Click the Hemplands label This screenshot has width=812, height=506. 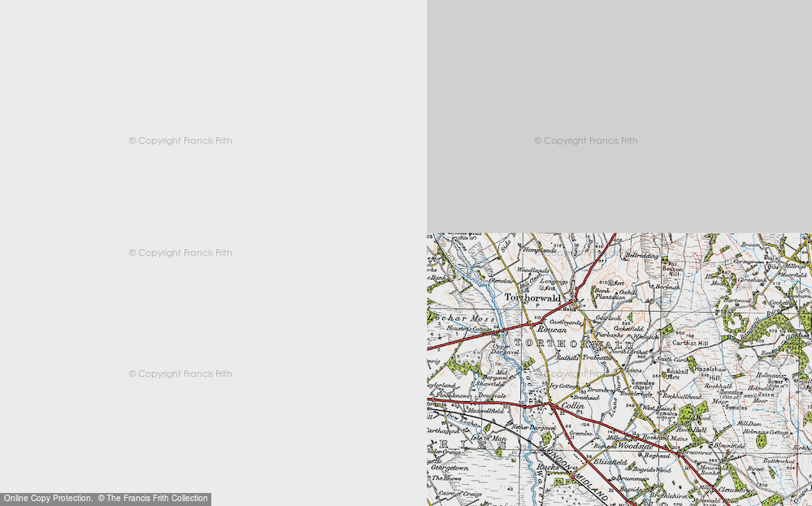coord(540,250)
